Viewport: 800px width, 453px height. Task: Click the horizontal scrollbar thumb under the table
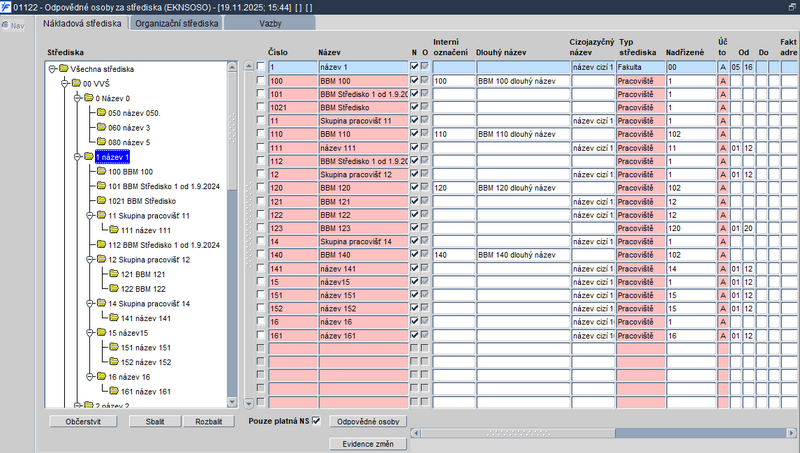tap(518, 433)
